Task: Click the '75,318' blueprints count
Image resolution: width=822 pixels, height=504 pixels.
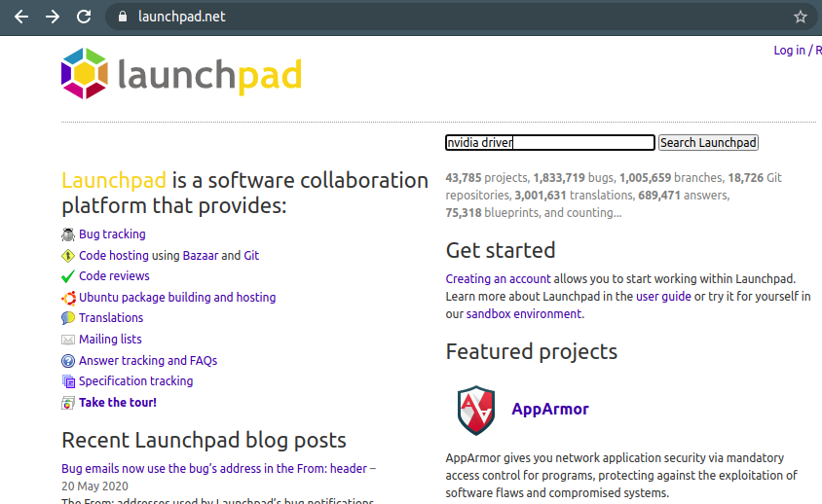Action: tap(464, 213)
